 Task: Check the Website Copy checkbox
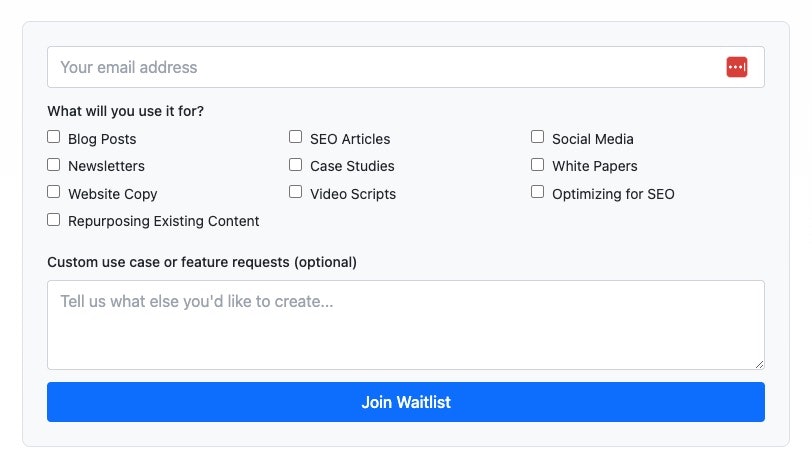coord(53,192)
